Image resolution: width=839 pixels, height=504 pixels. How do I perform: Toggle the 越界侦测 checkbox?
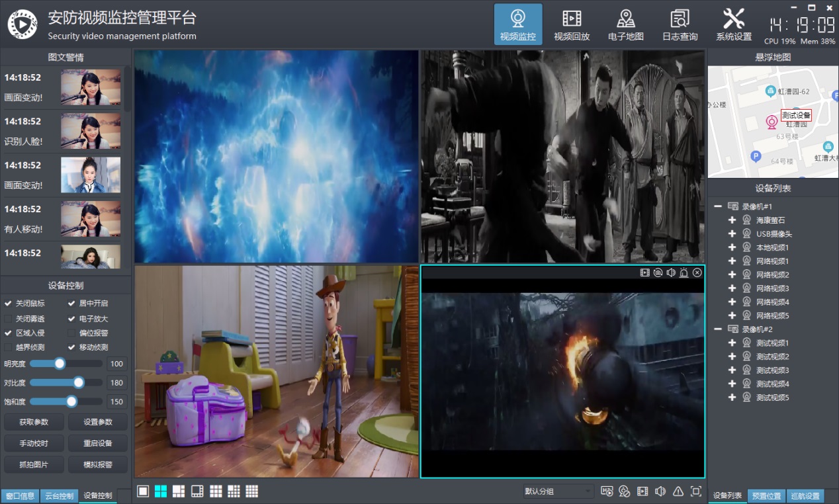(9, 347)
